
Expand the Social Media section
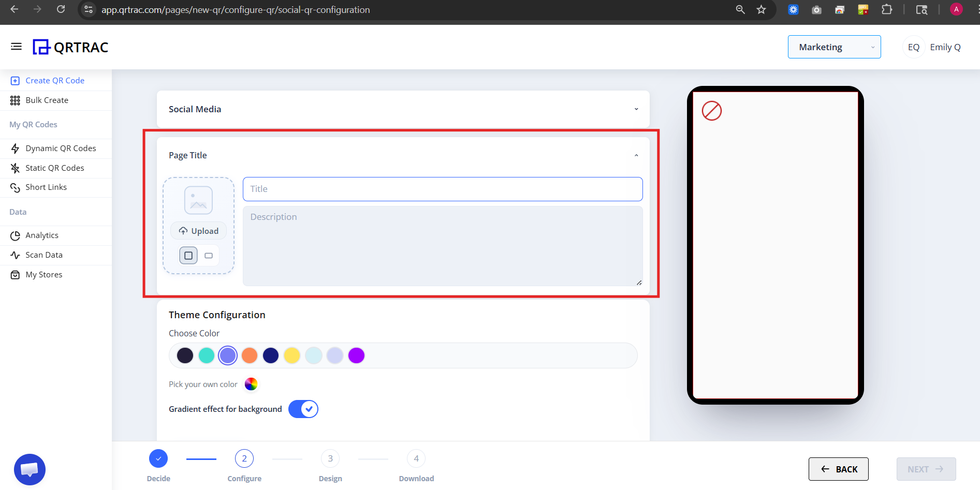pos(636,109)
